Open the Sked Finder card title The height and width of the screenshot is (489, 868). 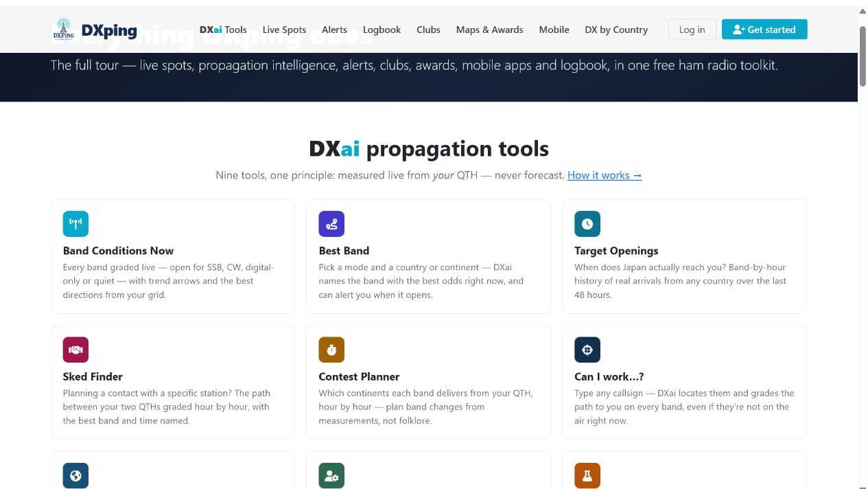click(x=93, y=376)
